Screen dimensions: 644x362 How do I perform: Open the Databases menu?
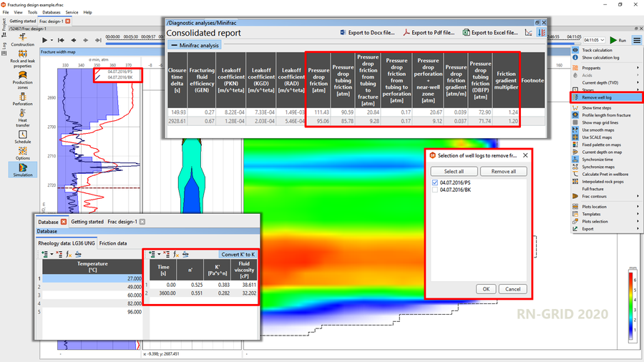point(52,12)
